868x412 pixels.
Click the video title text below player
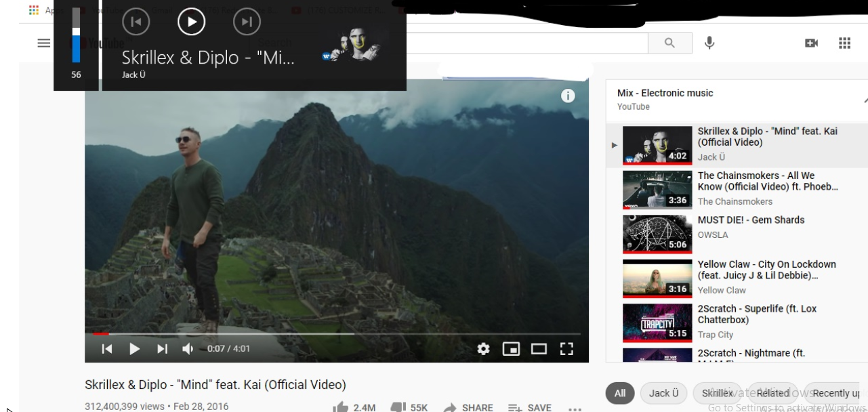[215, 385]
